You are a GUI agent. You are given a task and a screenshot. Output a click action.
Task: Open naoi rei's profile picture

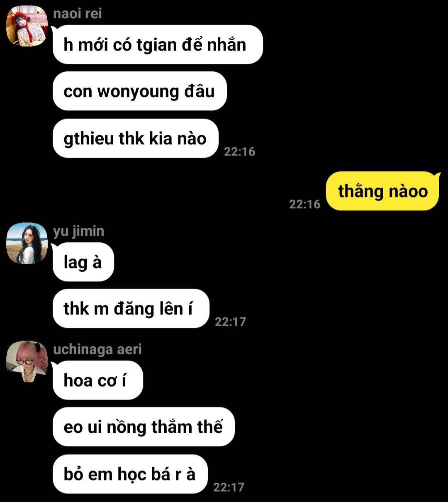coord(27,26)
